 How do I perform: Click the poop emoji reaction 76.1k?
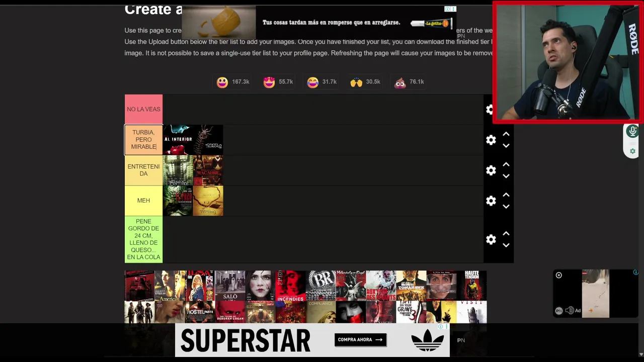409,82
